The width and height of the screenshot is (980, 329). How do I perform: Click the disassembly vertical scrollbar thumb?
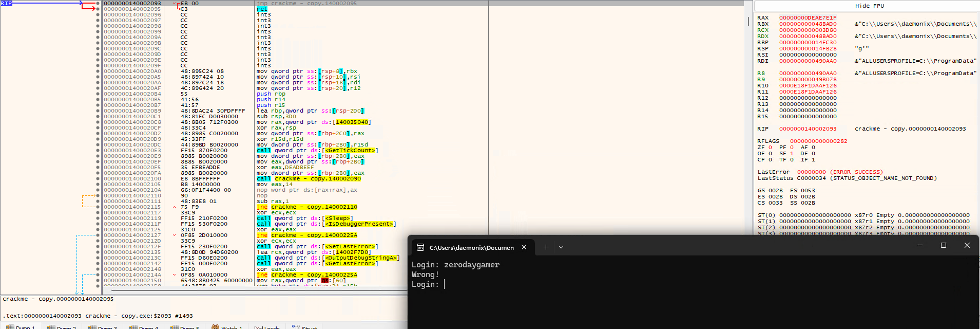coord(748,21)
